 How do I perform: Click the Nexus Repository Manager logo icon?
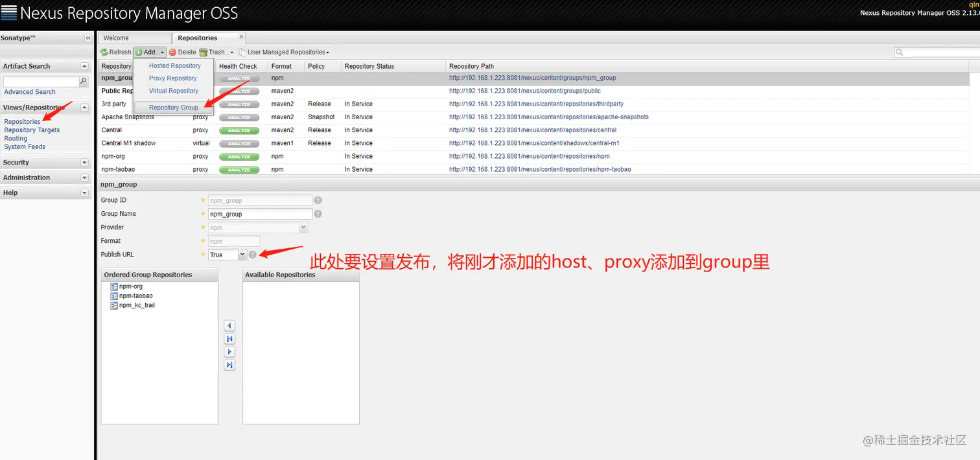[9, 12]
